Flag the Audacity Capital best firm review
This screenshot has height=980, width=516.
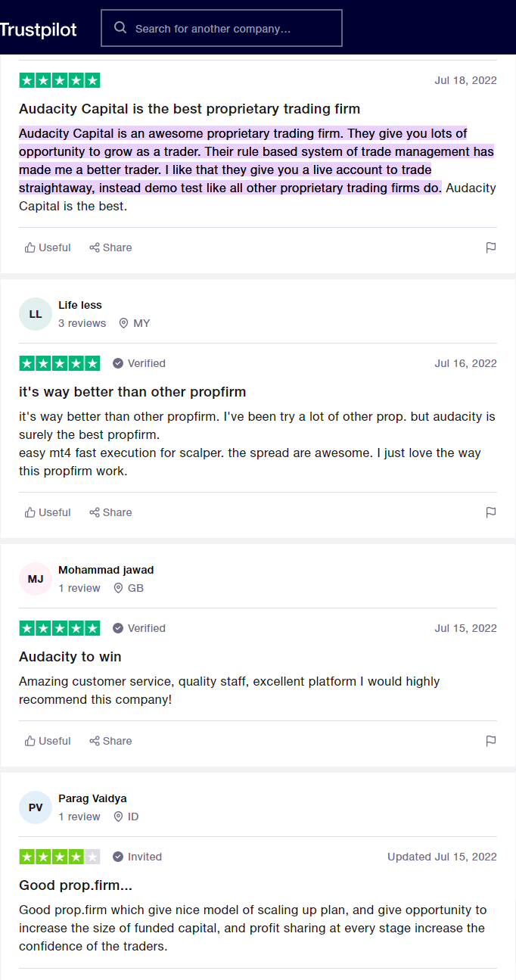[x=491, y=247]
